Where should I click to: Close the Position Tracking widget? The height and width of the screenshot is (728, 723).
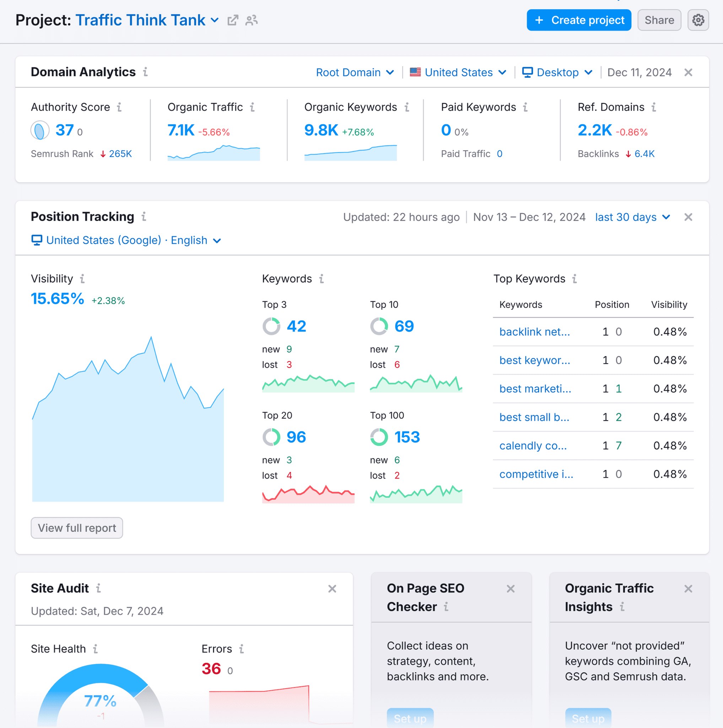pos(688,217)
